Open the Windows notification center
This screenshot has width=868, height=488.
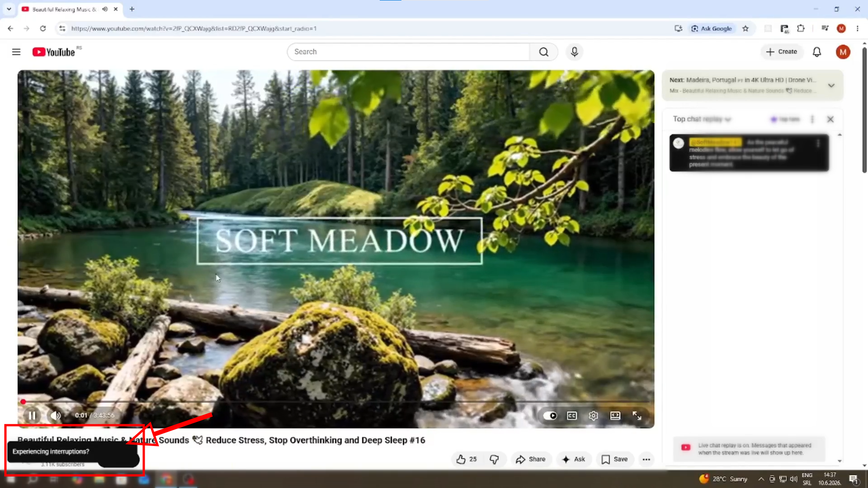854,479
